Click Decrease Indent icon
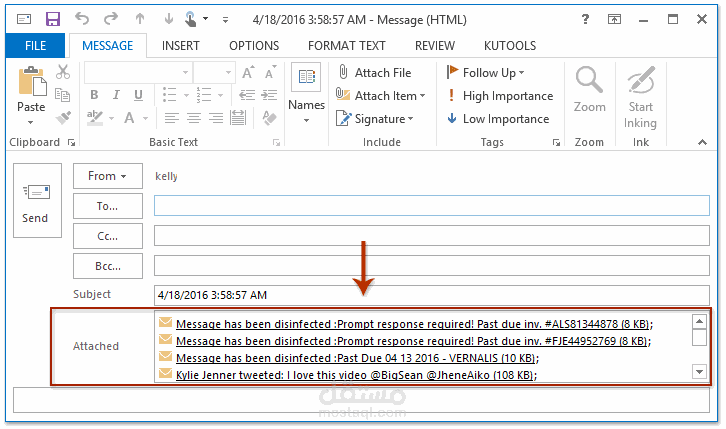Viewport: 726px width, 429px height. [x=247, y=95]
